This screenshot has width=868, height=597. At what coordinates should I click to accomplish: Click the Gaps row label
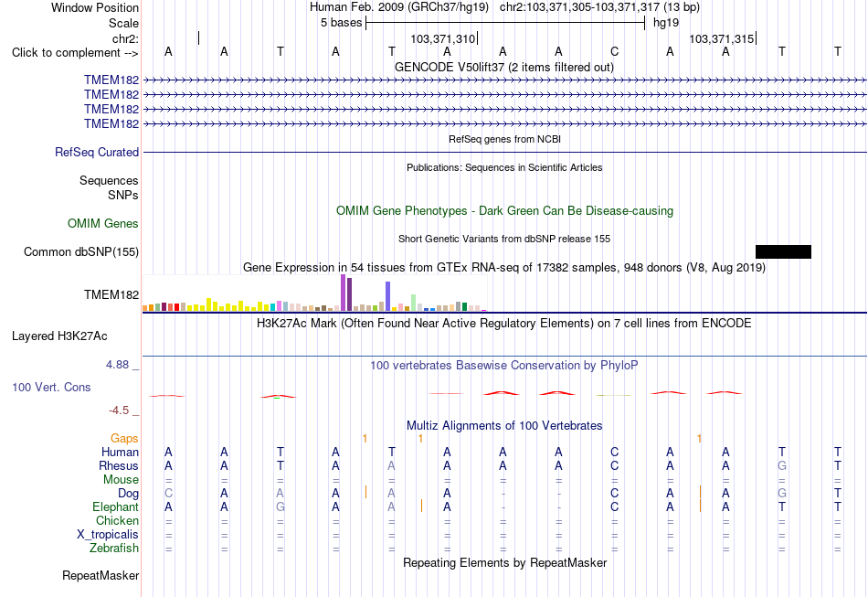124,439
